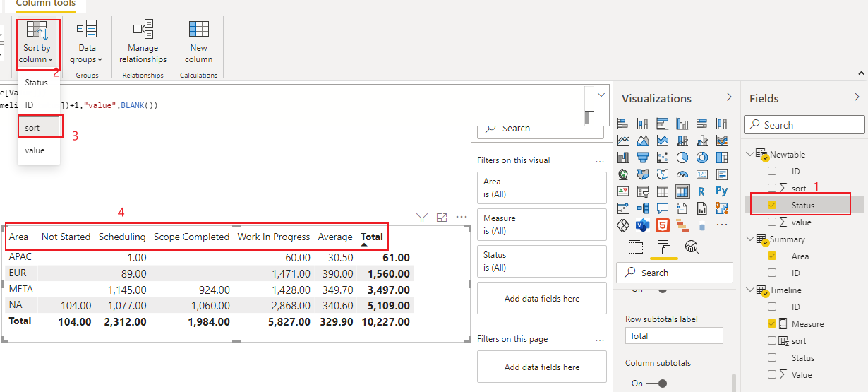Select the Donut chart visual
This screenshot has height=392, width=868.
pos(702,158)
